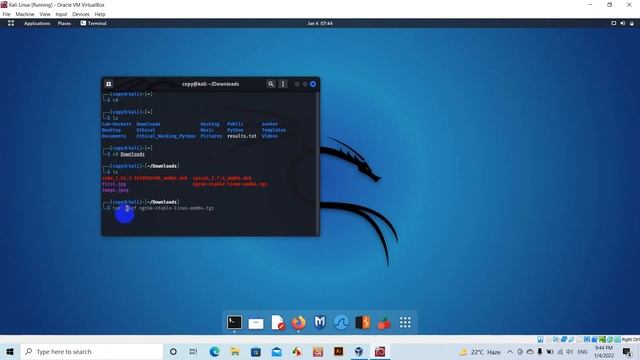Open the 9:44 PM clock and date
Screen dimensions: 640x360
604,351
